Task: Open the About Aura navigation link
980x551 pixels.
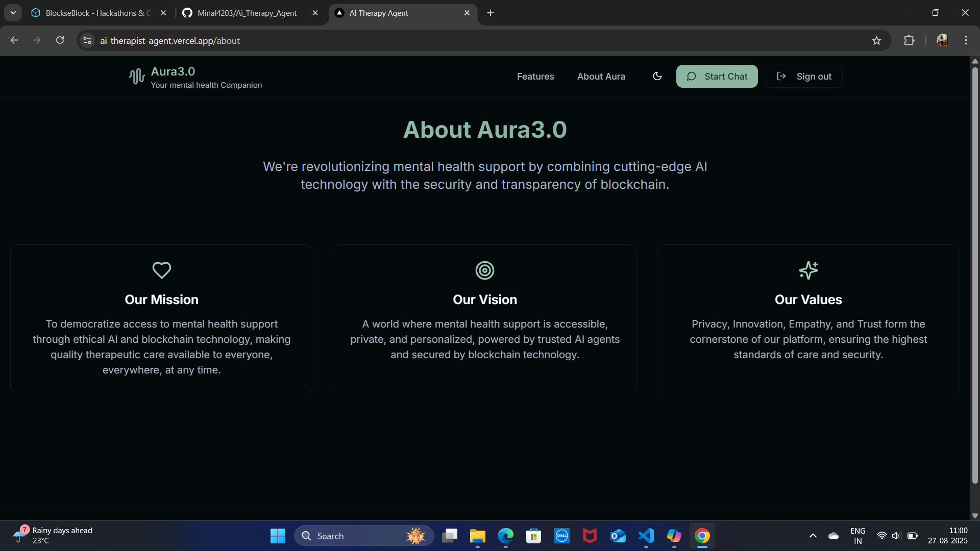Action: pos(601,76)
